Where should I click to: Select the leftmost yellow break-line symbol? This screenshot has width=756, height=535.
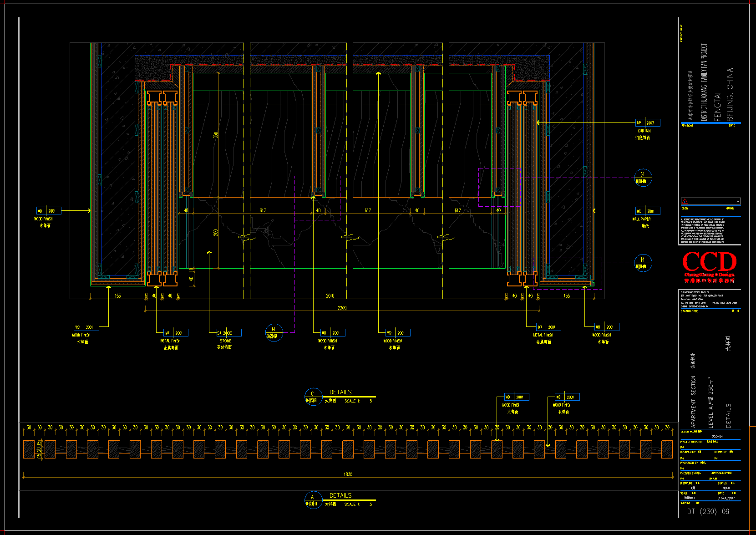point(246,237)
